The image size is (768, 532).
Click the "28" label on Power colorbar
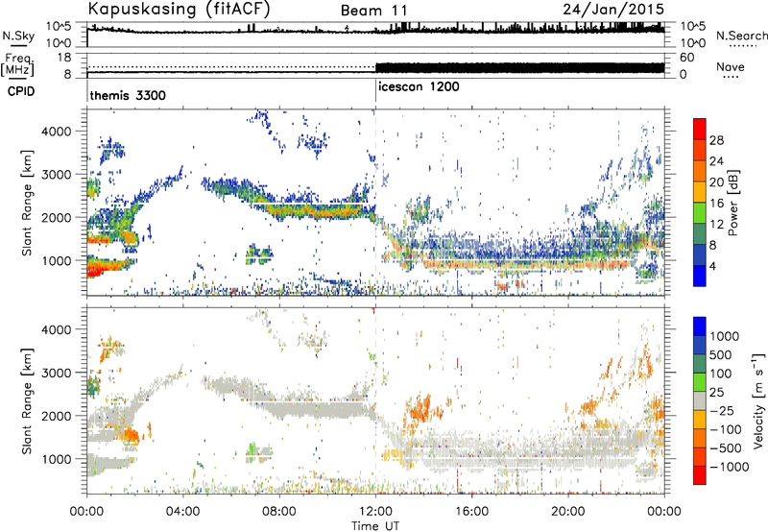716,140
